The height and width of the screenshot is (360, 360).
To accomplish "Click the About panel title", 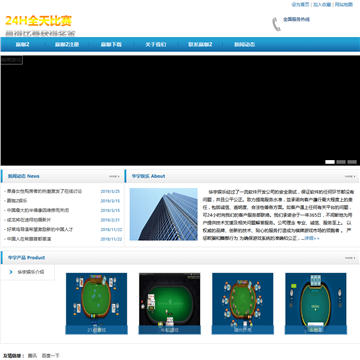I will (148, 176).
